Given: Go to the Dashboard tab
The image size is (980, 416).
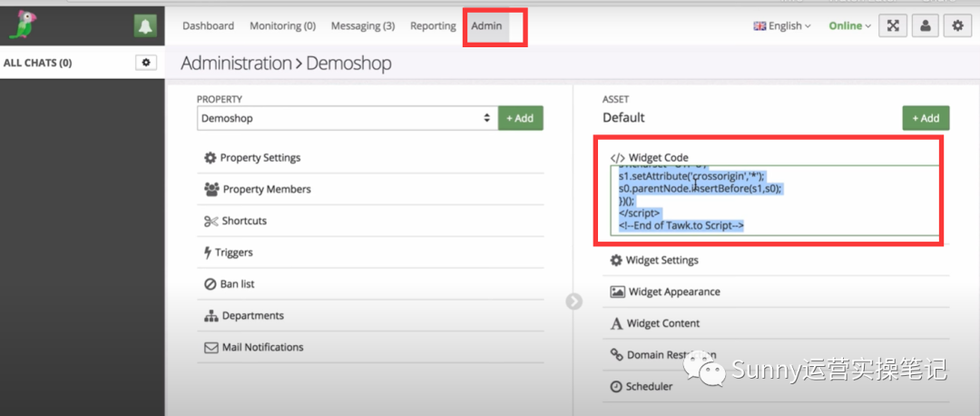Looking at the screenshot, I should click(x=208, y=26).
